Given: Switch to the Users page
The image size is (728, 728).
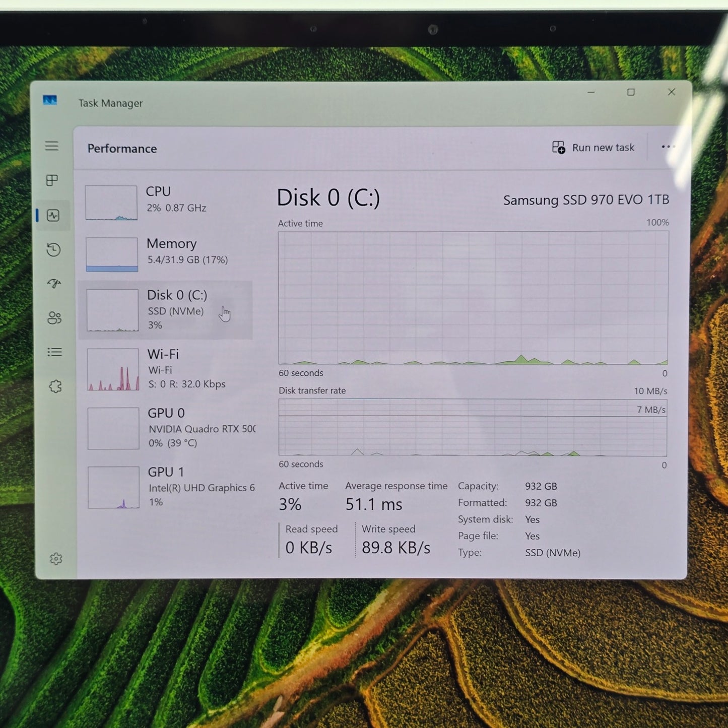Looking at the screenshot, I should coord(54,318).
